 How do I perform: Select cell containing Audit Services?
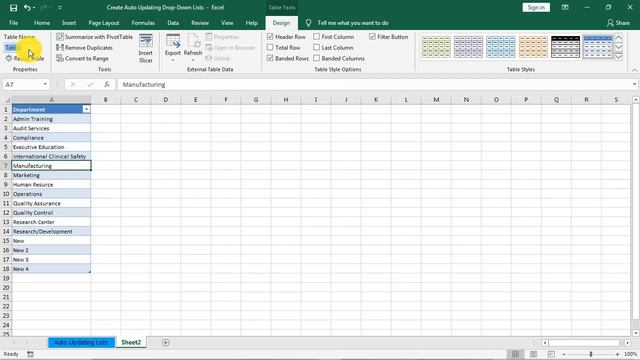(x=51, y=128)
